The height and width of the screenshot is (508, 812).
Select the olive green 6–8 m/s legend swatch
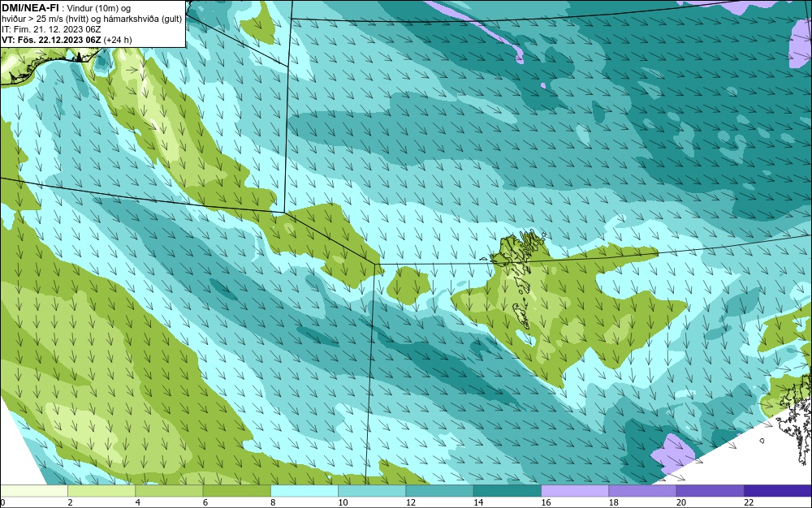point(236,491)
